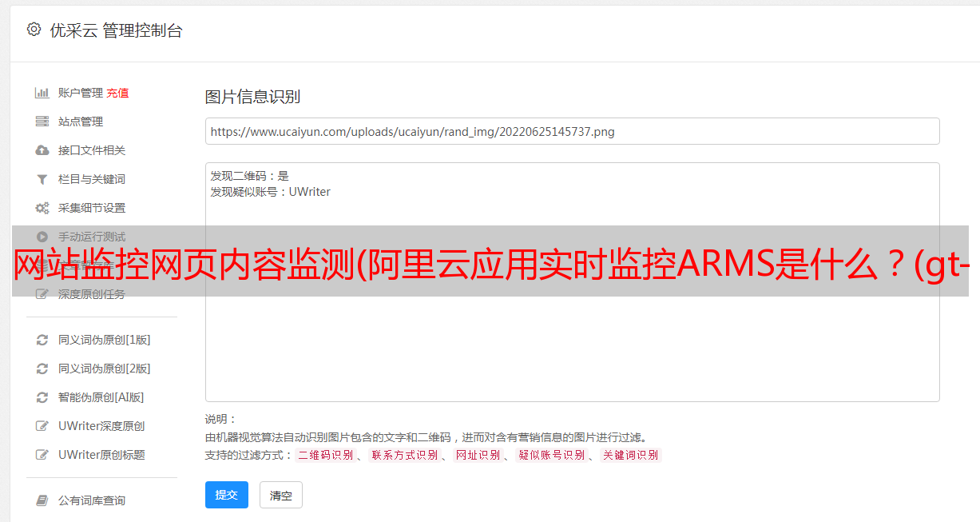The height and width of the screenshot is (522, 980).
Task: Click the edit icon beside UWriter深度原创
Action: tap(42, 426)
